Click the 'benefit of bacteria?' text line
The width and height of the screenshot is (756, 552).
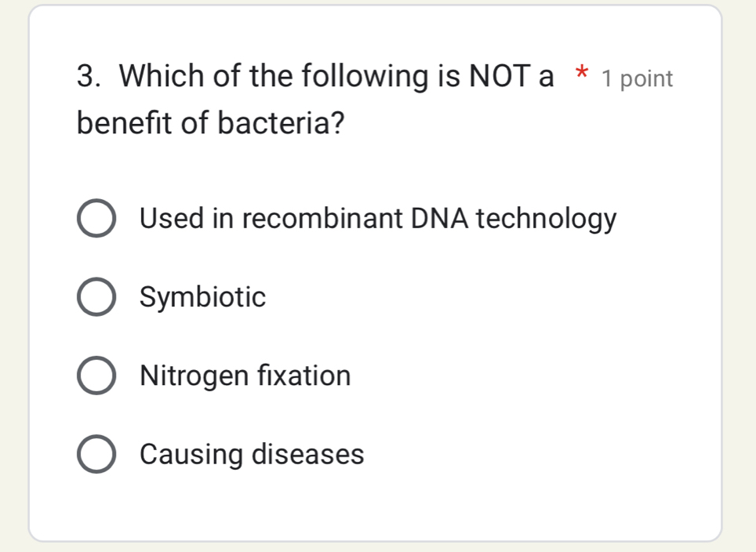208,119
